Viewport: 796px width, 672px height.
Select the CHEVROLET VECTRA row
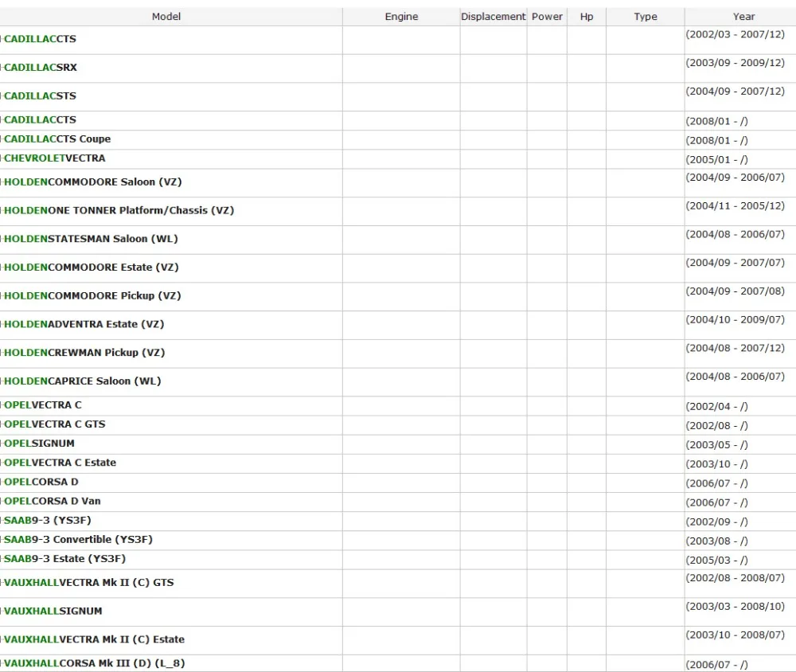[398, 159]
